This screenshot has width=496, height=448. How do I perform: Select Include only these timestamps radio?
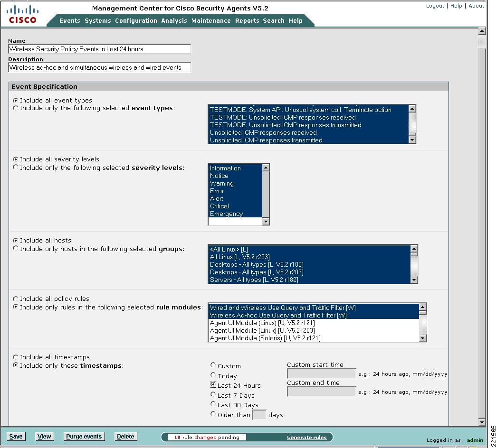pyautogui.click(x=16, y=365)
